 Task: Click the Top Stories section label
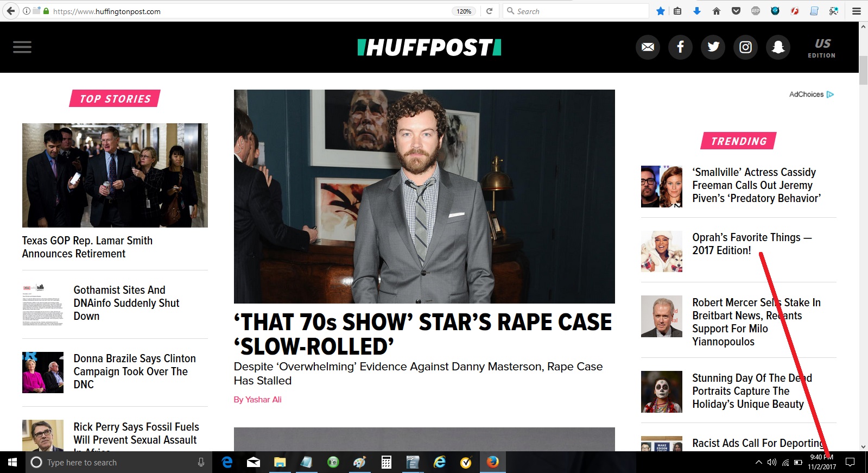click(x=115, y=99)
